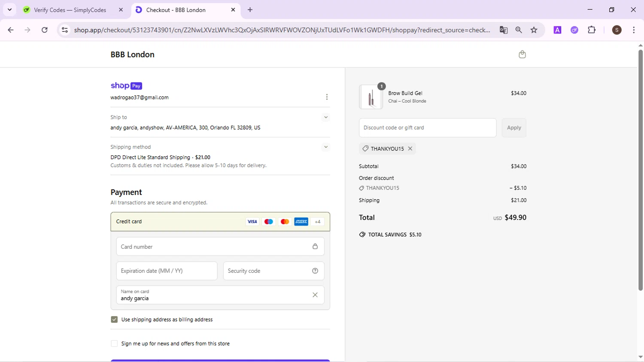
Task: Open the translate page icon
Action: [x=504, y=30]
